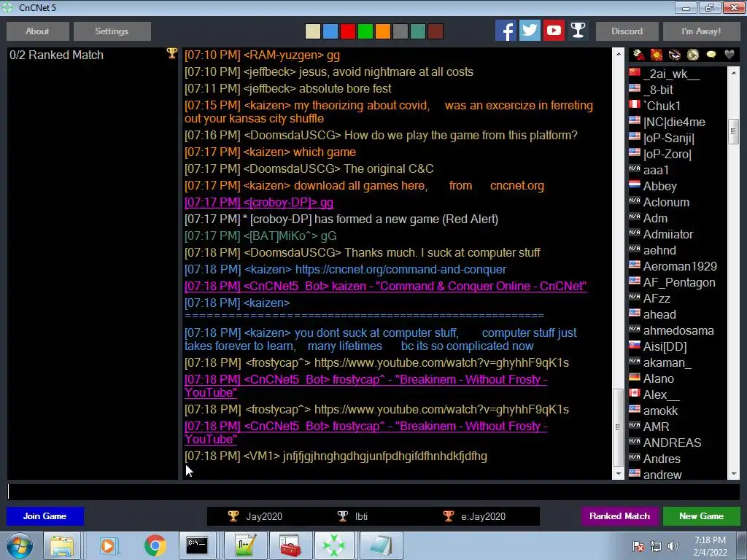Click the orange explosion game icon
The image size is (747, 560).
coord(657,55)
